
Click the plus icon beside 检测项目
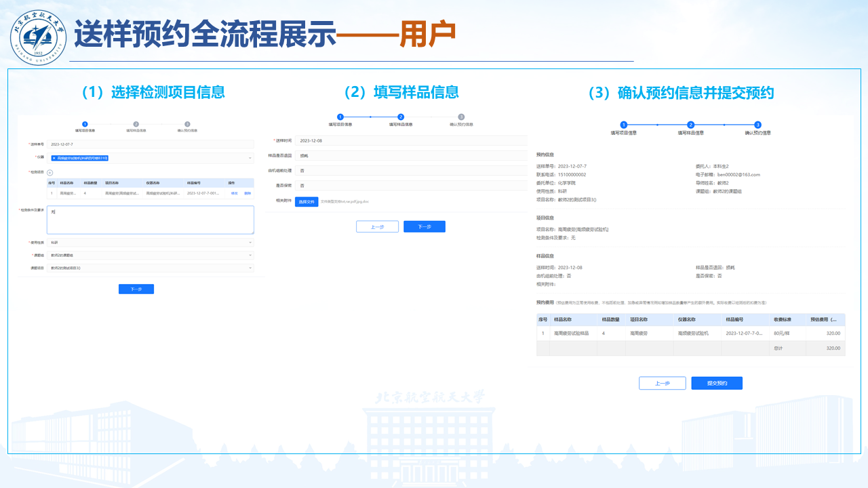tap(50, 173)
